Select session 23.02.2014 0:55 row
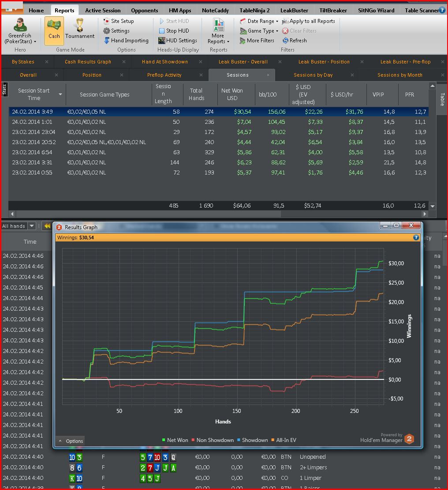The image size is (448, 490). [x=219, y=172]
